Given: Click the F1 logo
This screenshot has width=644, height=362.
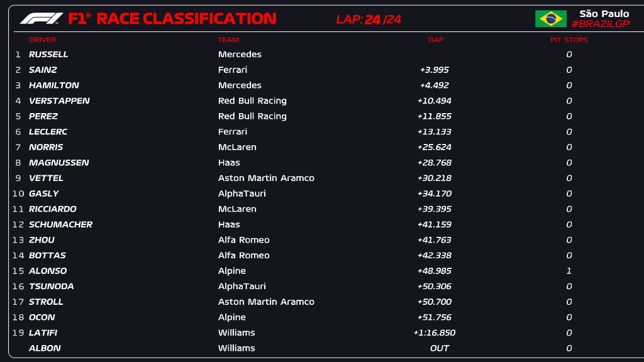Looking at the screenshot, I should click(x=42, y=19).
